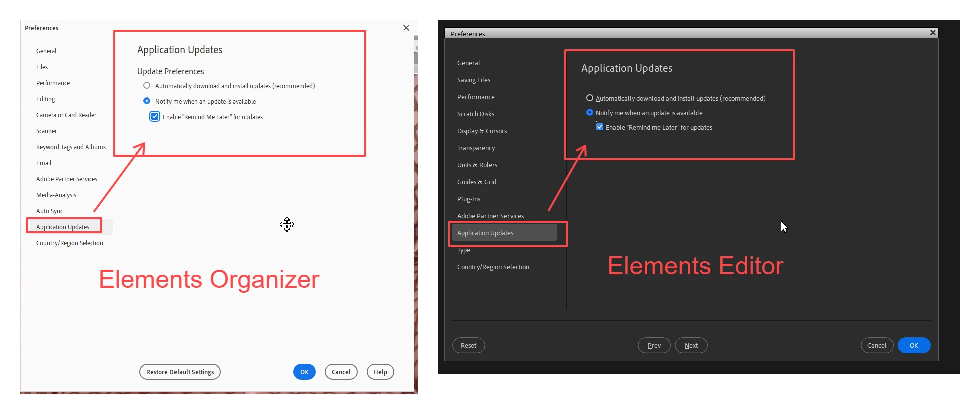This screenshot has width=980, height=414.
Task: Open Media-Analysis category
Action: pos(56,195)
